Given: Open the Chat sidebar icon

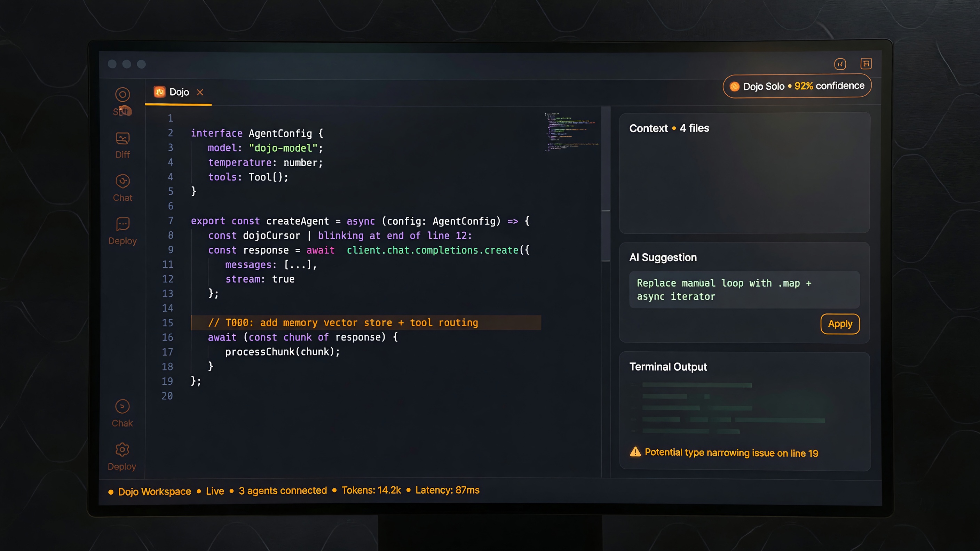Looking at the screenshot, I should tap(122, 181).
